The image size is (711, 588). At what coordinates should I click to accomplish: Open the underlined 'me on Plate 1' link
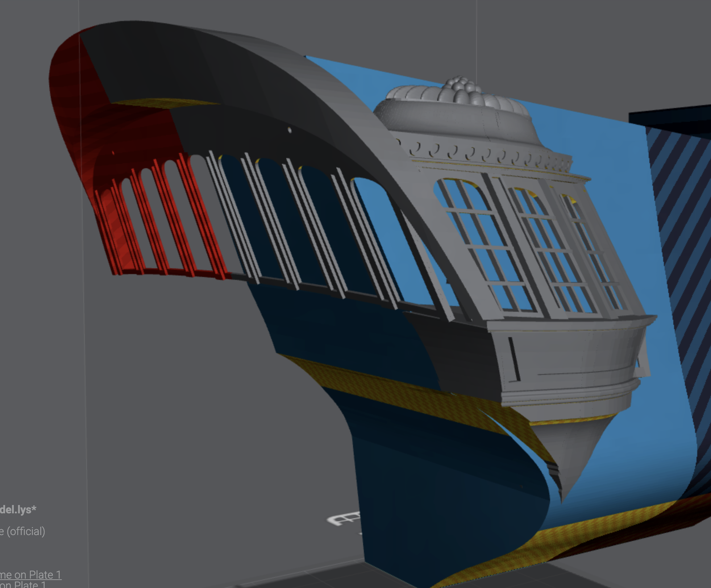[31, 575]
